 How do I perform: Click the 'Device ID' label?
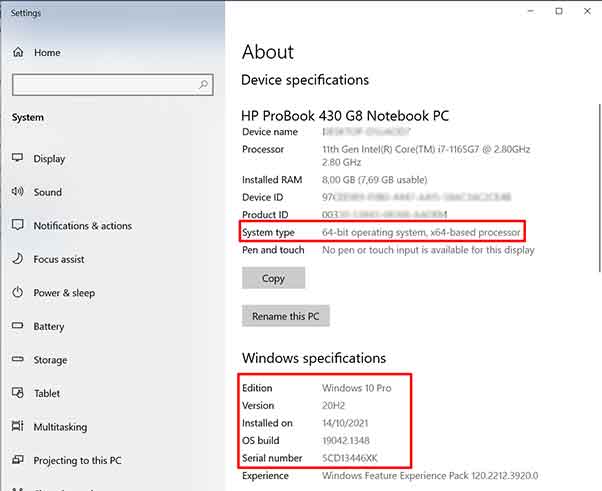(x=263, y=197)
